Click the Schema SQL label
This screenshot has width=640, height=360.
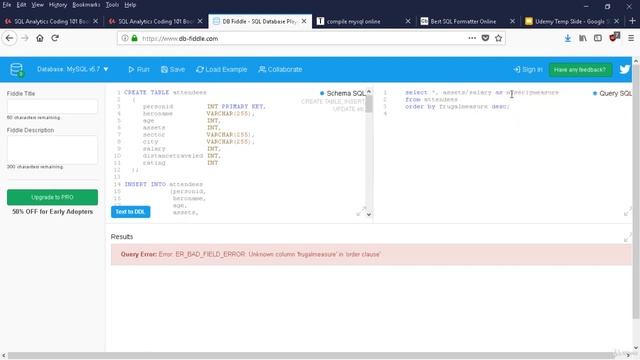click(x=346, y=93)
